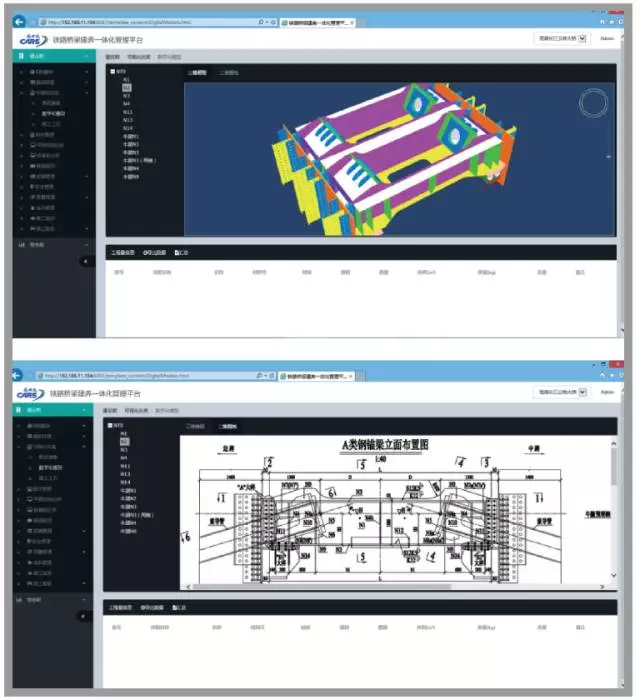Viewport: 640px width, 700px height.
Task: Toggle the 汇总 checkbox in the top data panel
Action: [x=176, y=252]
